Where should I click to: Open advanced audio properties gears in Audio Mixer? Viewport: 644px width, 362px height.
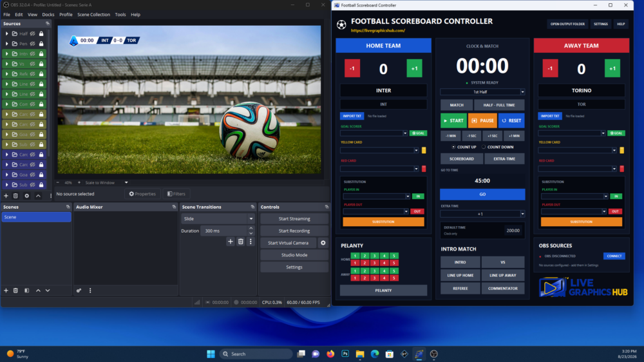(x=79, y=291)
